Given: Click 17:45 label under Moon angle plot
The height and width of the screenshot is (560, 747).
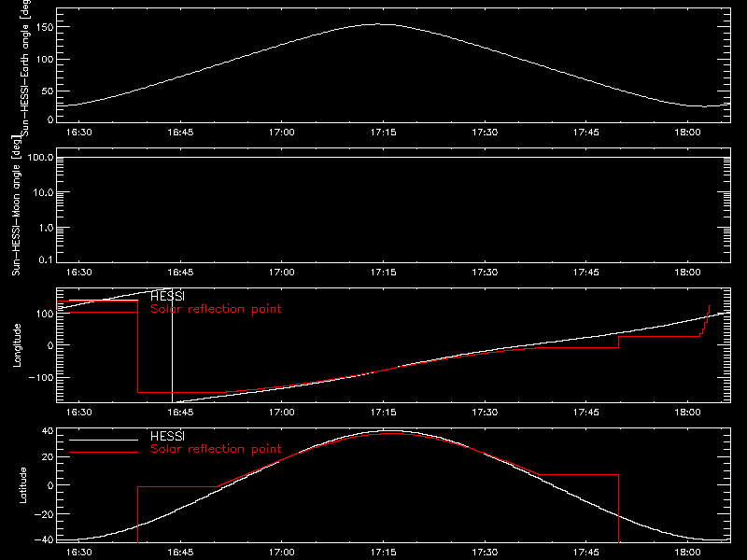Looking at the screenshot, I should pos(586,273).
